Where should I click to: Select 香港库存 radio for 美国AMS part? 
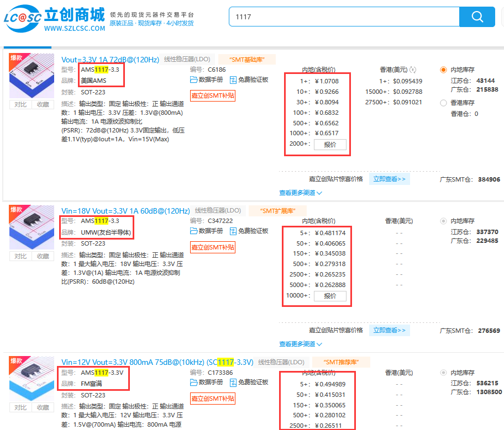click(x=443, y=103)
